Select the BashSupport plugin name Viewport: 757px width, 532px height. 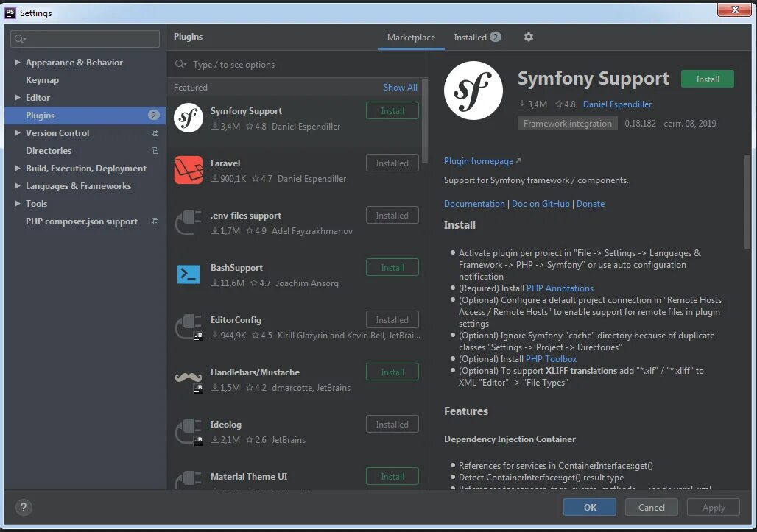(x=236, y=268)
